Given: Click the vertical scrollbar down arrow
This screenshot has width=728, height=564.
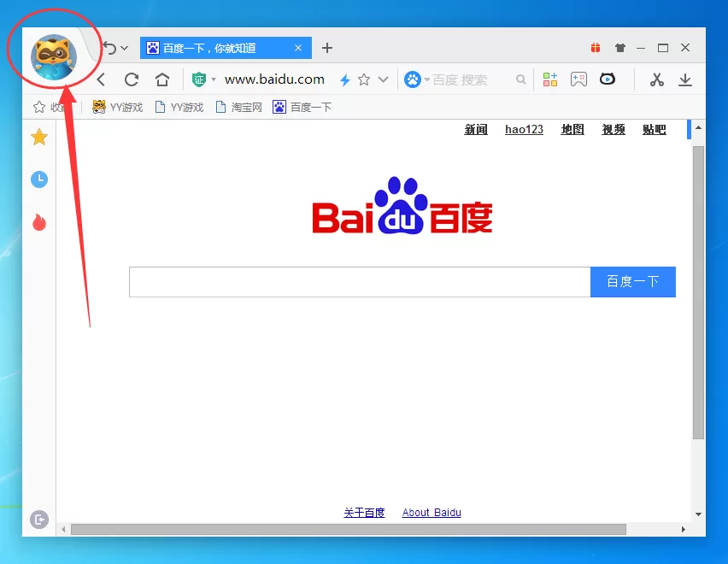Looking at the screenshot, I should [x=698, y=514].
